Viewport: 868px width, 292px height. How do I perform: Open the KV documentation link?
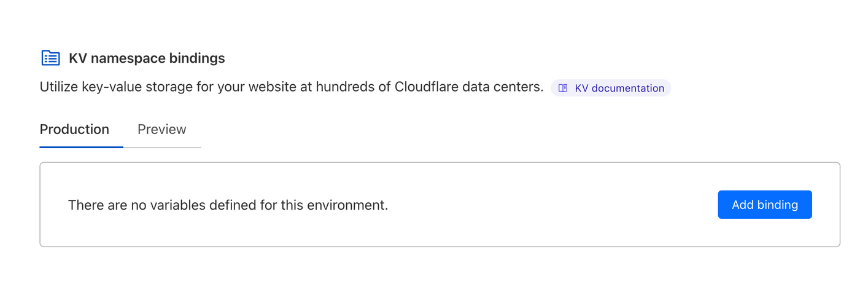coord(619,89)
